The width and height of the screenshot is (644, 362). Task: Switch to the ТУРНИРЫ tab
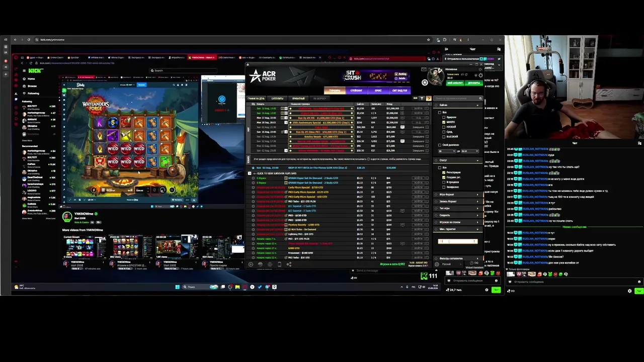pos(334,90)
